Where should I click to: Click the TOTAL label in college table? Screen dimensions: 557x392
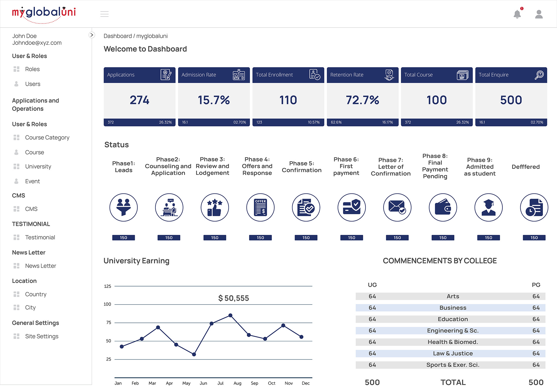[x=453, y=382]
